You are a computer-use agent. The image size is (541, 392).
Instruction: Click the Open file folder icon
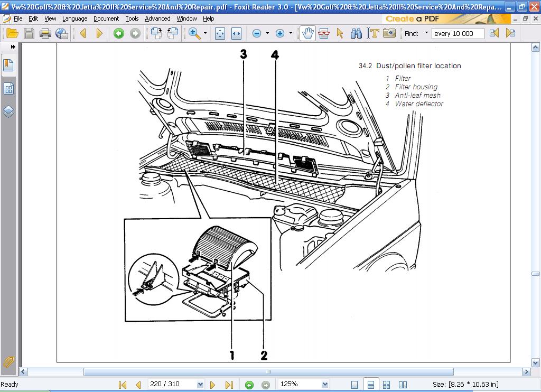point(12,33)
